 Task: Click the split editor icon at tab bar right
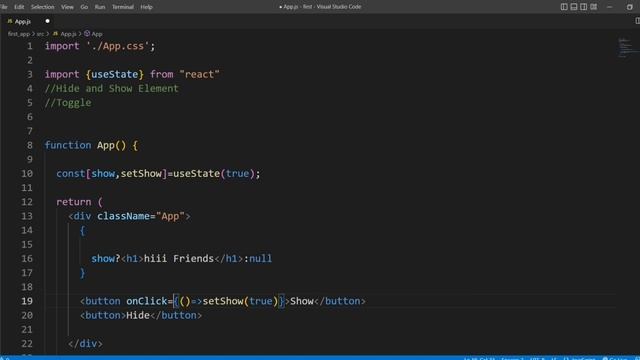click(x=637, y=21)
